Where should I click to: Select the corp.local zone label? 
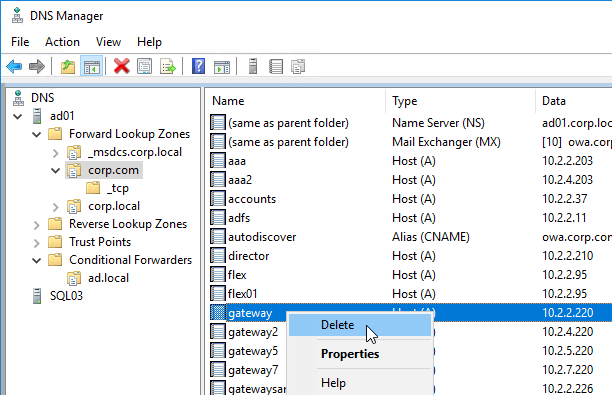[x=114, y=206]
